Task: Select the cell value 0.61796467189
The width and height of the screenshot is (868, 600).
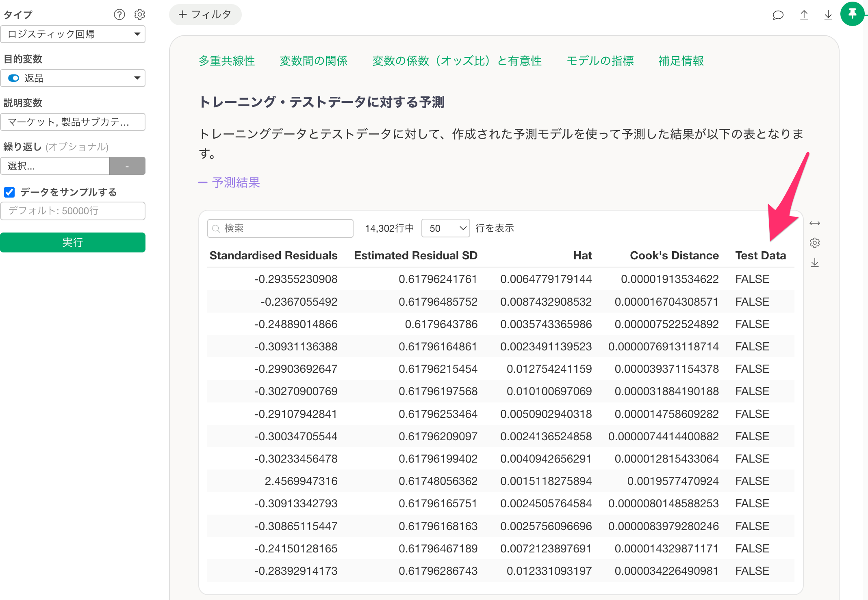Action: click(x=438, y=548)
